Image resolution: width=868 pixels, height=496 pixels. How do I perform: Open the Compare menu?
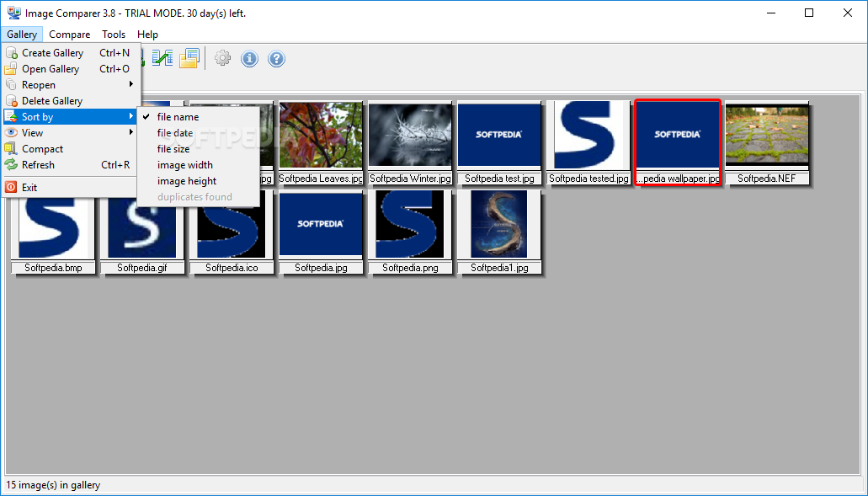[x=70, y=35]
